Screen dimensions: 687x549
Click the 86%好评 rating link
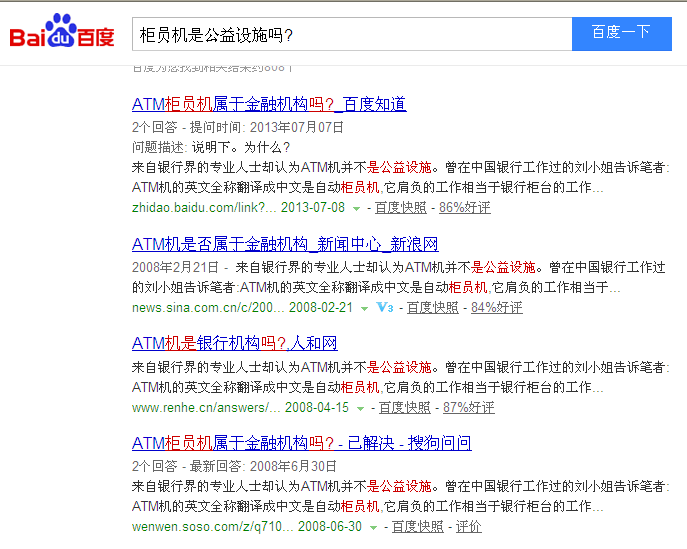[465, 208]
